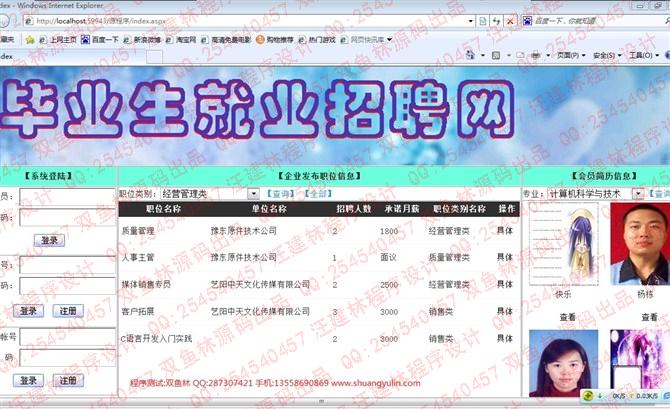Viewport: 670px width, 409px height.
Task: Click 登录 button under the 帐号 form
Action: [28, 380]
